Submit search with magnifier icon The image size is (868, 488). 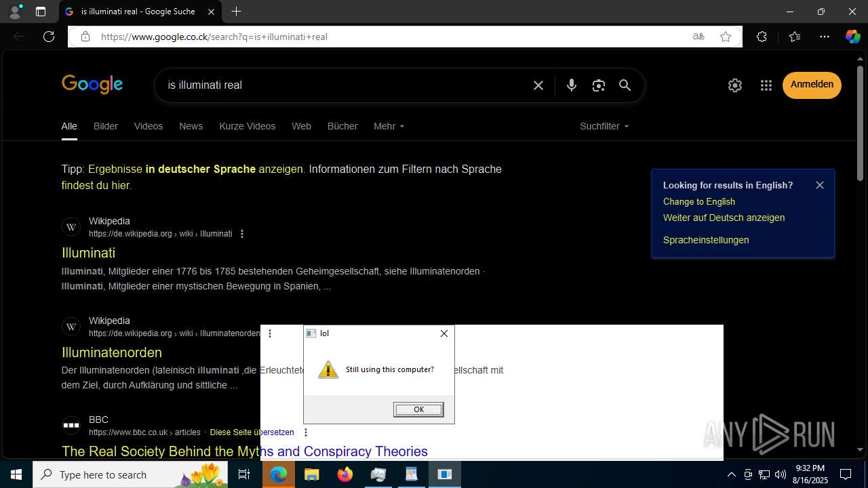click(x=625, y=85)
